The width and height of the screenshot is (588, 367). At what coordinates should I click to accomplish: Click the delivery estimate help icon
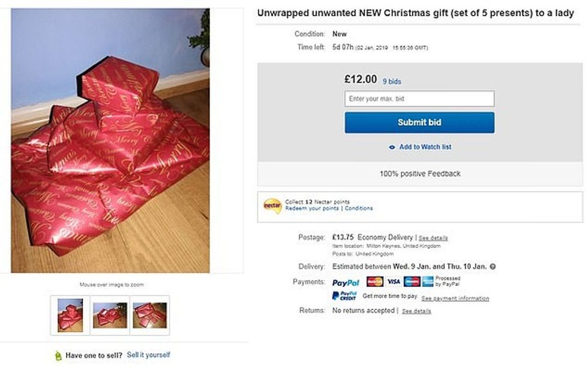[493, 266]
